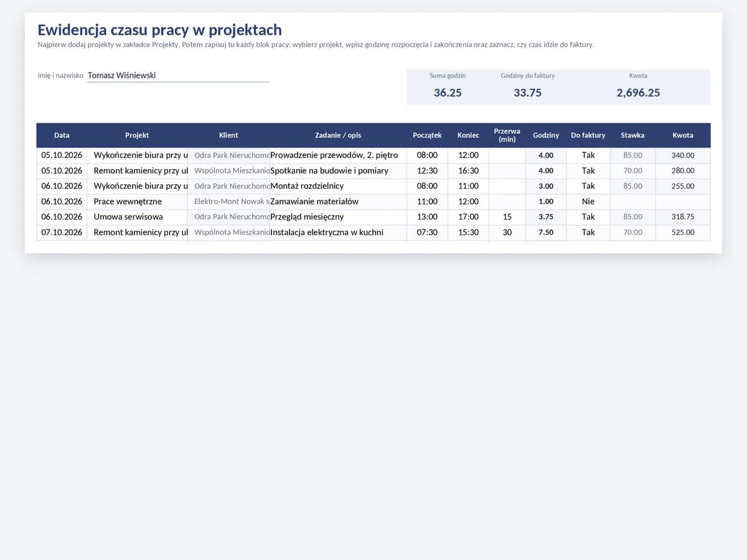Screen dimensions: 747x560
Task: Select break cell with 15 minutes
Action: click(x=507, y=217)
